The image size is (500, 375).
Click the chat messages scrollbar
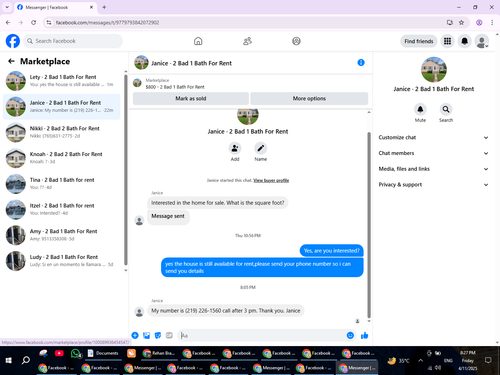369,225
